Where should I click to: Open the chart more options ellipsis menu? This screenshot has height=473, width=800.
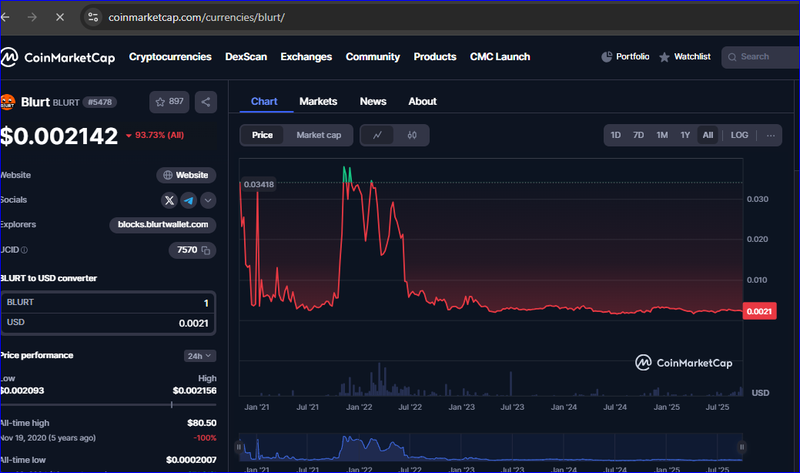click(770, 135)
